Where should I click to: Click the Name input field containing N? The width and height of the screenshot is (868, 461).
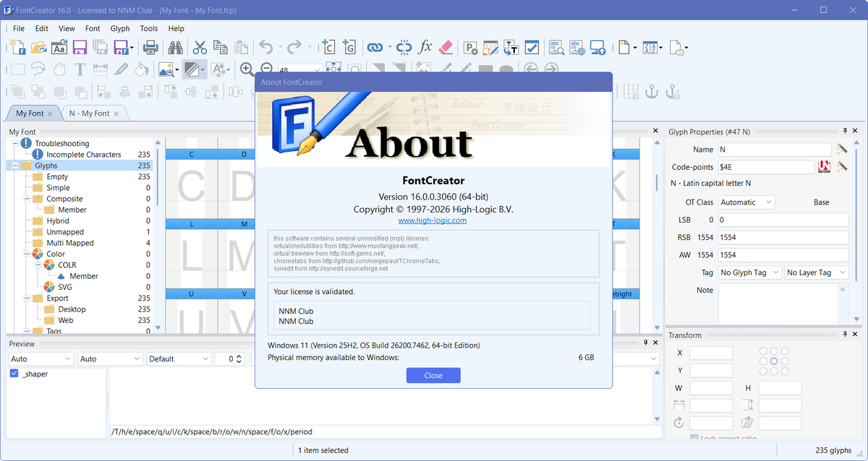[x=775, y=150]
